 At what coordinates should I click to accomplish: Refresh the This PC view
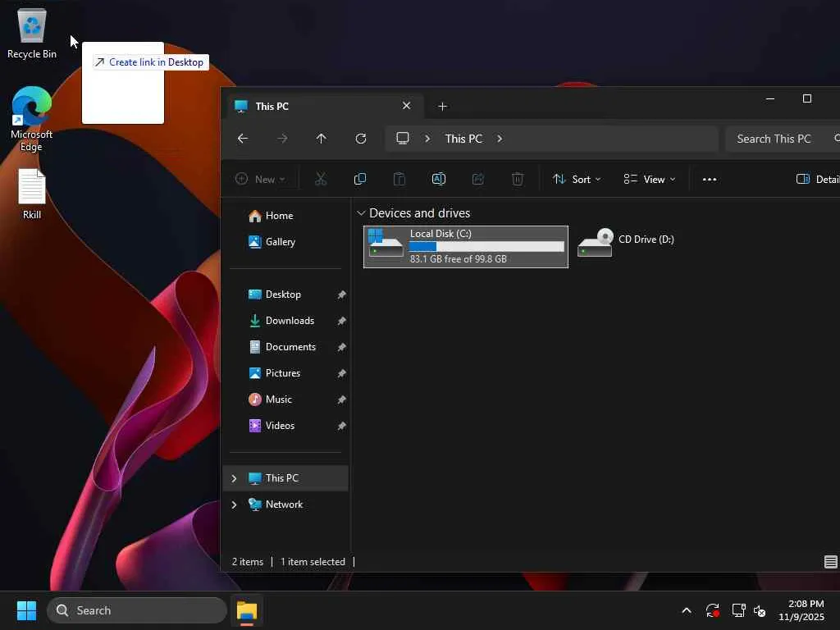[x=361, y=139]
